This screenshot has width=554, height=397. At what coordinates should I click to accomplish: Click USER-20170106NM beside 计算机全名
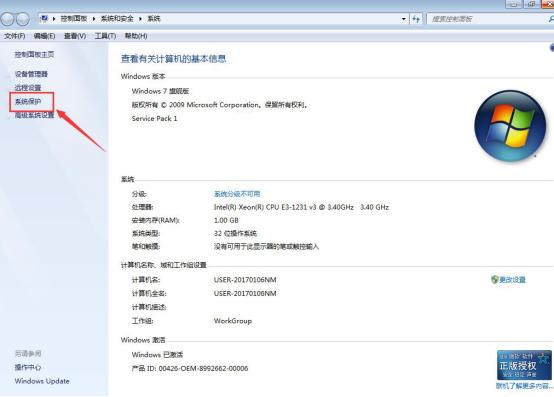245,294
